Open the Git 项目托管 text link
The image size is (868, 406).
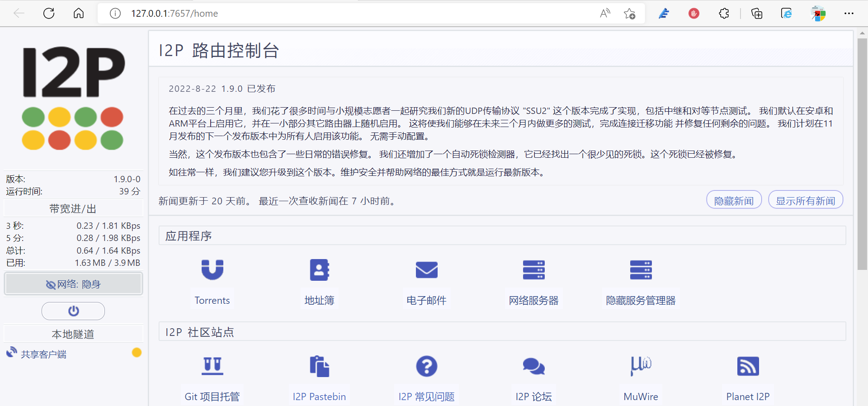(212, 397)
